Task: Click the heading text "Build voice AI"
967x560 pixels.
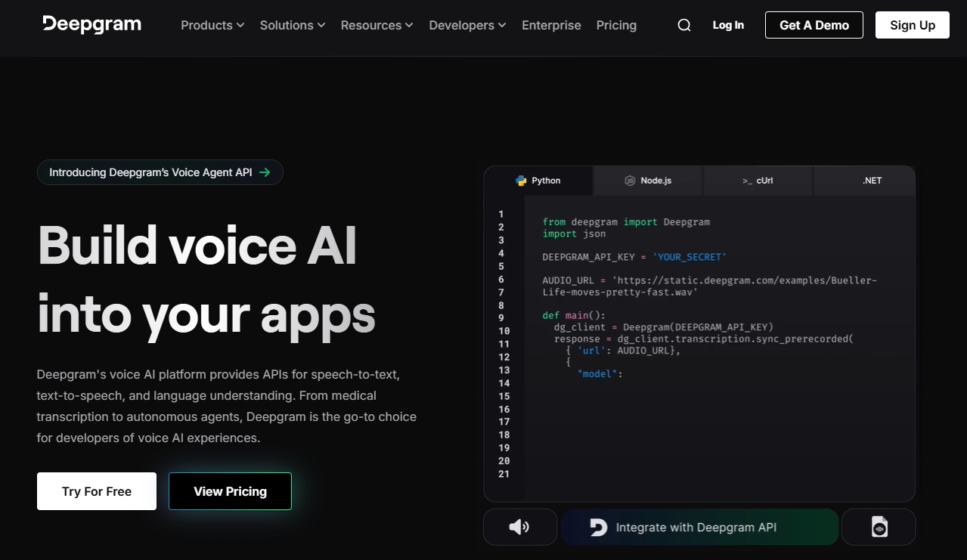Action: (197, 245)
